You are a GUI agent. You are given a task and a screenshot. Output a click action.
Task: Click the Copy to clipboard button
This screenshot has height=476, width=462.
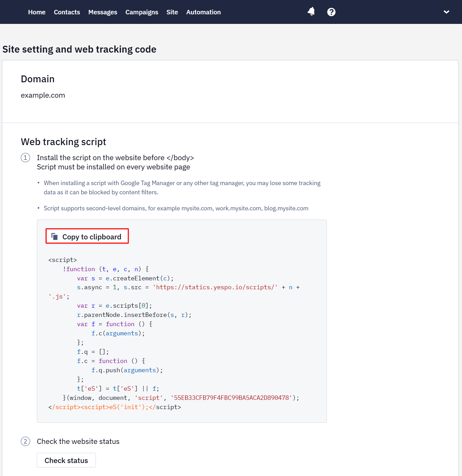coord(87,236)
